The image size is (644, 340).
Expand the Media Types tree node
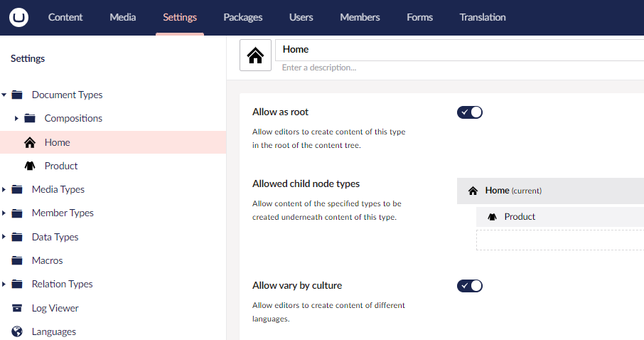pyautogui.click(x=4, y=189)
